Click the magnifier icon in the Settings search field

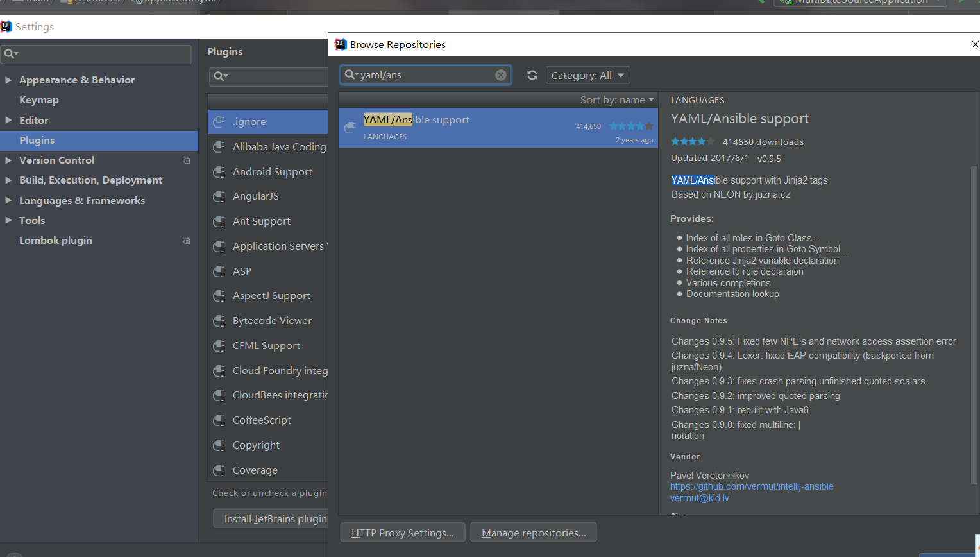pyautogui.click(x=9, y=54)
